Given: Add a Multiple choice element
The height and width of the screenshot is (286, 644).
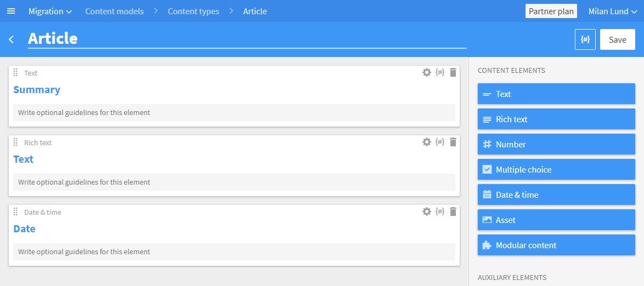Looking at the screenshot, I should pos(556,169).
